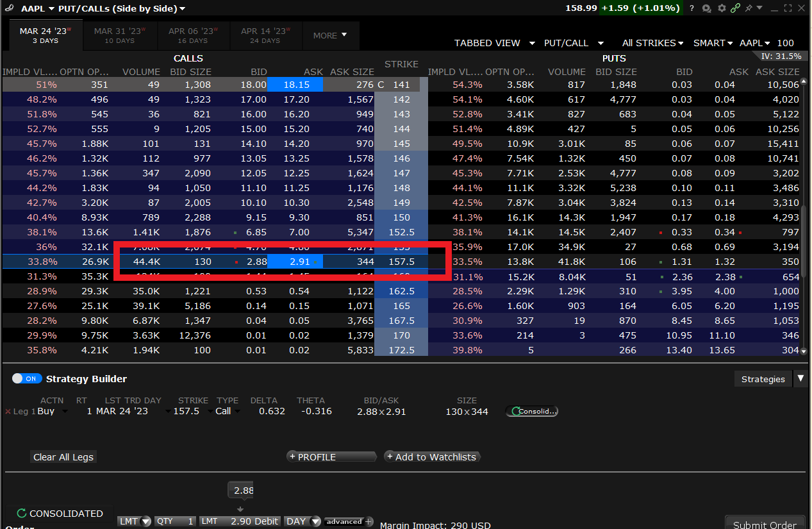The height and width of the screenshot is (529, 812).
Task: Click the calls 2.91 ask for strike 157.5
Action: pyautogui.click(x=295, y=262)
